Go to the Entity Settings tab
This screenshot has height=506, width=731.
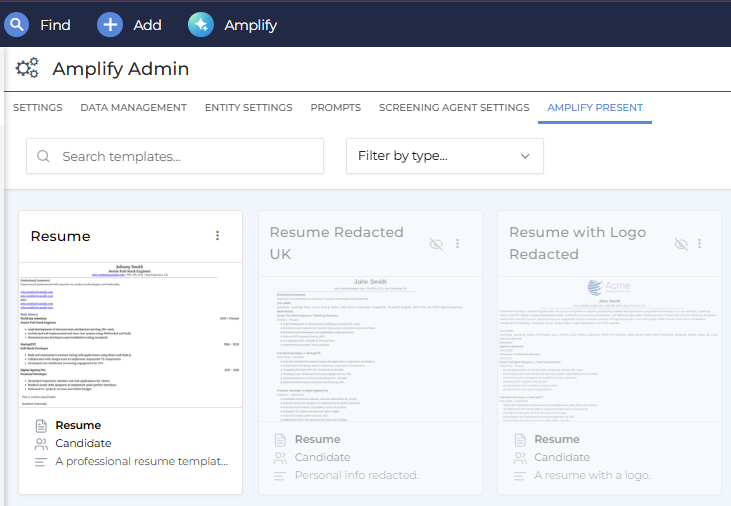point(248,108)
